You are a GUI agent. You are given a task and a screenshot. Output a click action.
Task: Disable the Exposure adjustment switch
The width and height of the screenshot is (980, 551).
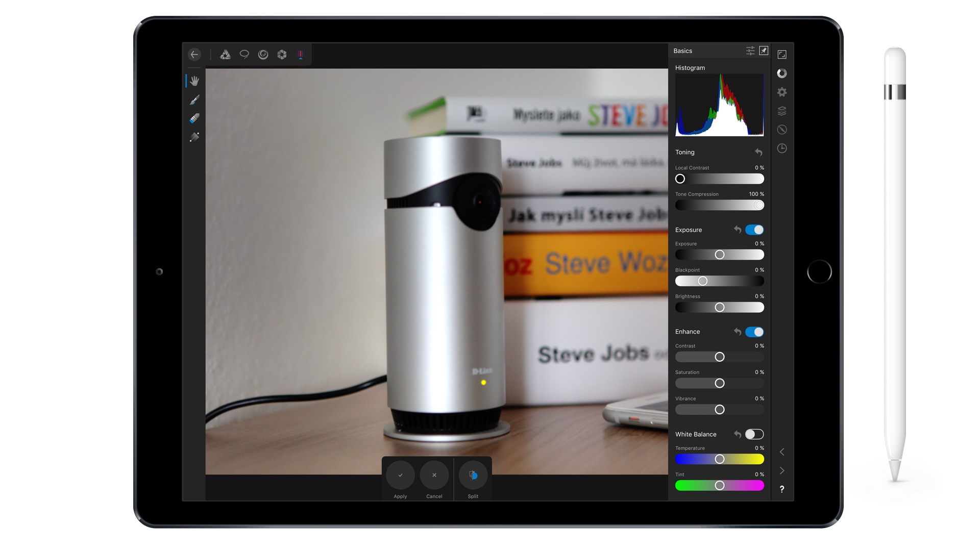pyautogui.click(x=754, y=230)
